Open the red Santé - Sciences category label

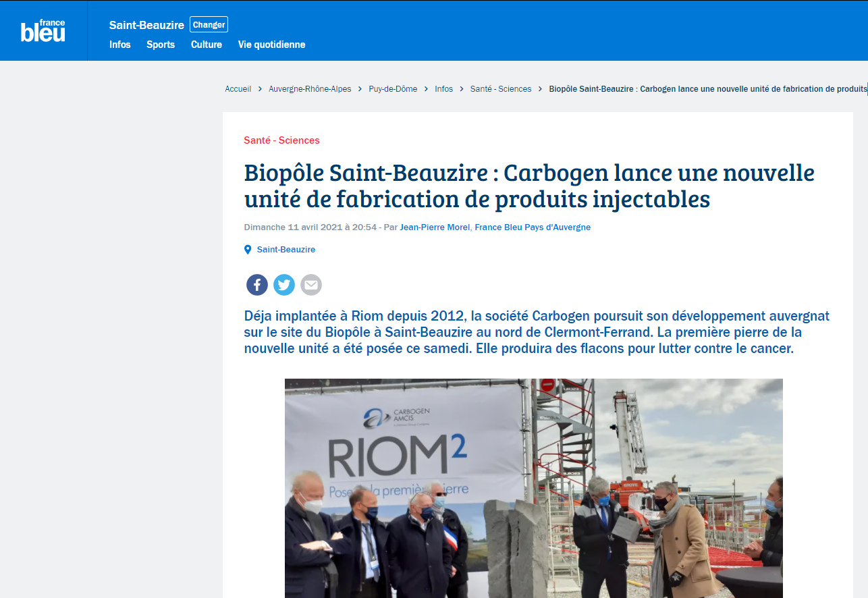[281, 140]
